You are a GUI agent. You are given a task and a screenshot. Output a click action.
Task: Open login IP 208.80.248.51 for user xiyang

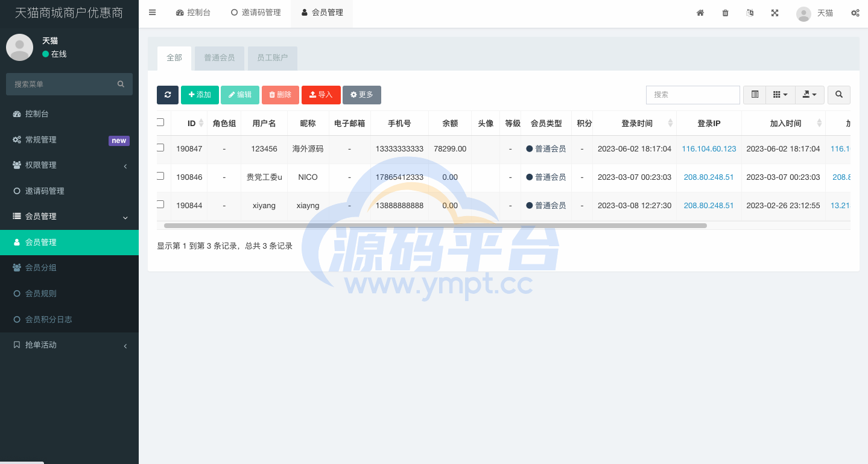tap(709, 205)
